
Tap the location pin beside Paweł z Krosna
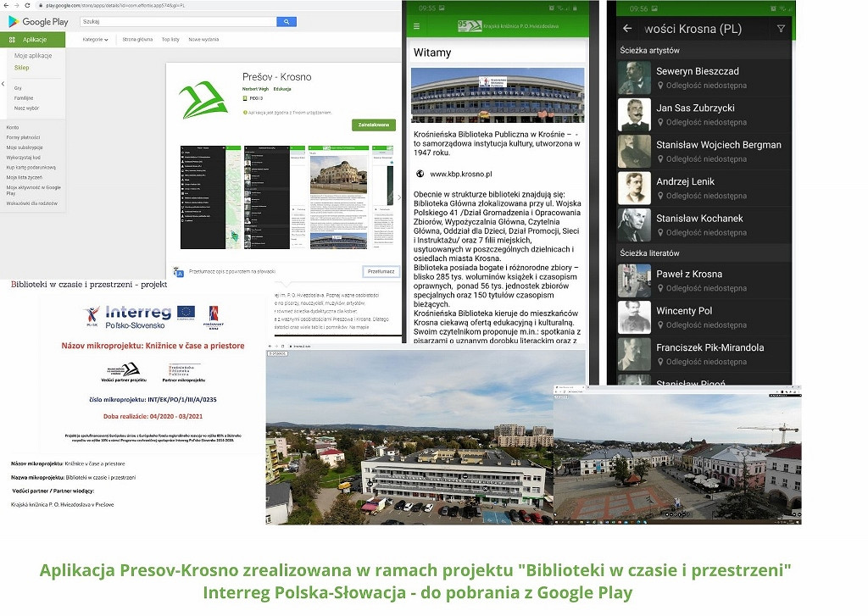point(660,289)
